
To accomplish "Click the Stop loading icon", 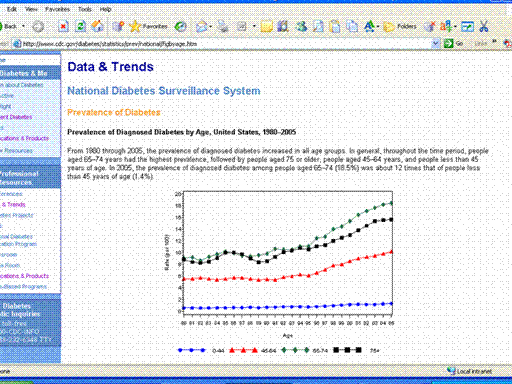I will pyautogui.click(x=63, y=26).
